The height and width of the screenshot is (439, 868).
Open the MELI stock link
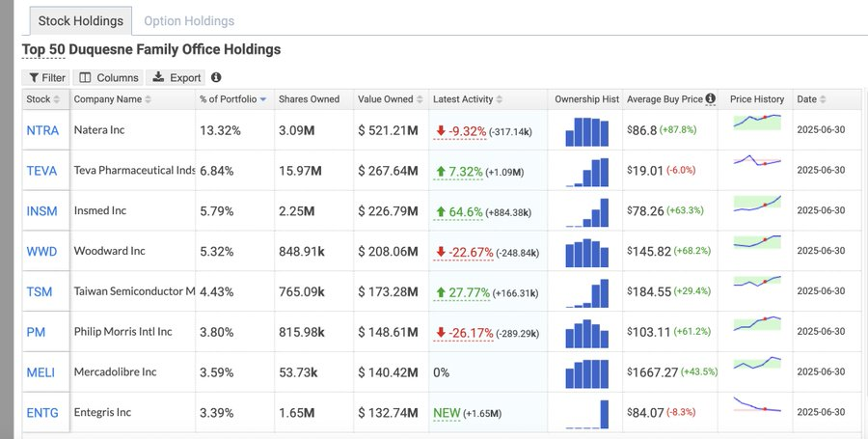click(x=41, y=372)
